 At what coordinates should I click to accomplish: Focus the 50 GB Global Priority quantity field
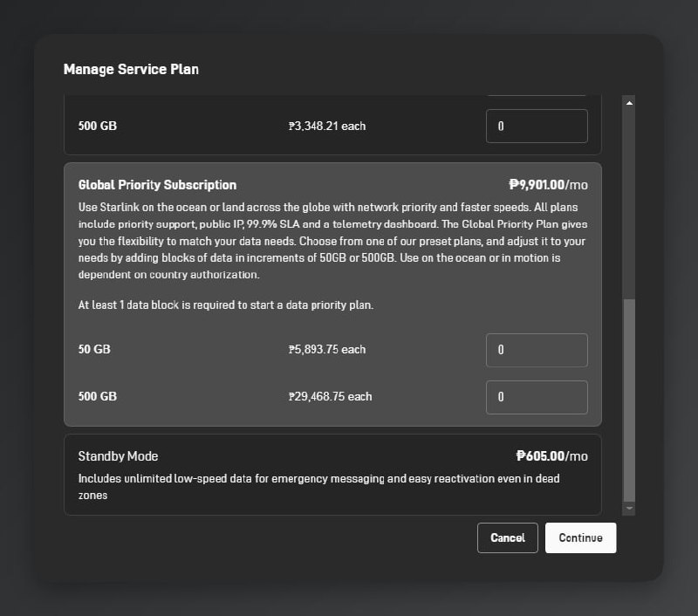537,350
